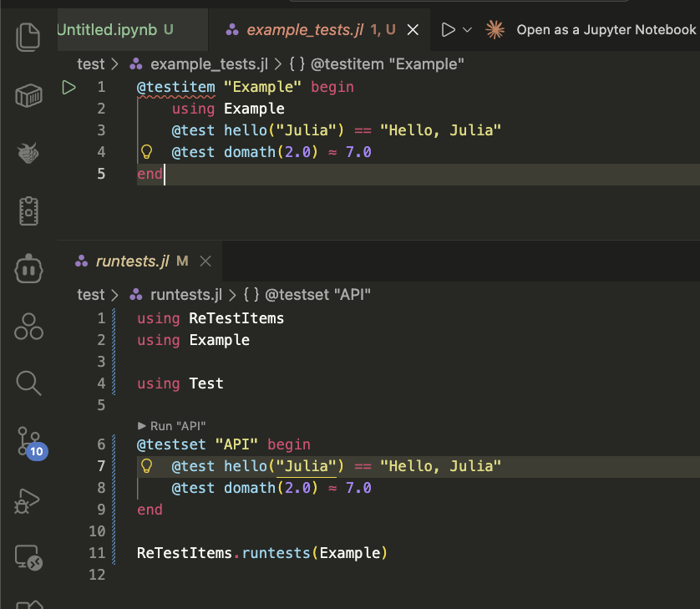Open the Julia workspace cube icon

click(x=28, y=95)
